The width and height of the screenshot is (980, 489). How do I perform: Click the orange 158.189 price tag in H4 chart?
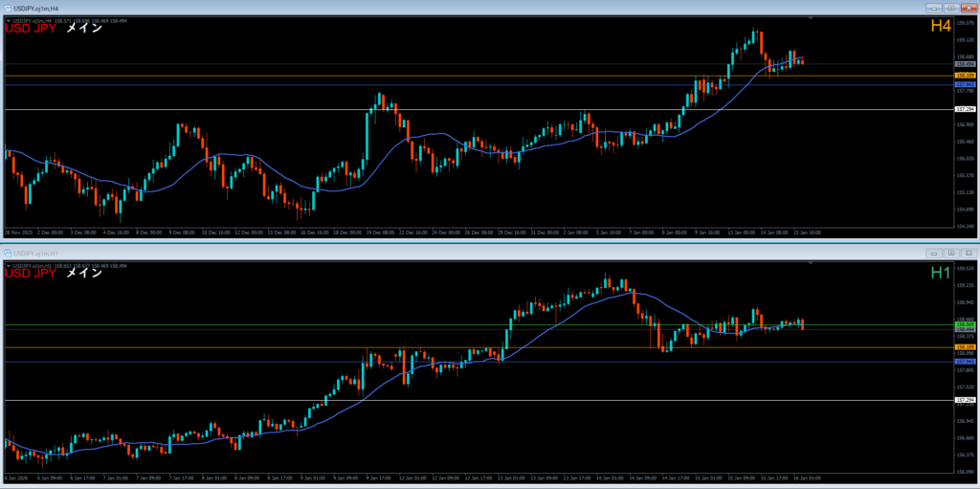(x=965, y=75)
